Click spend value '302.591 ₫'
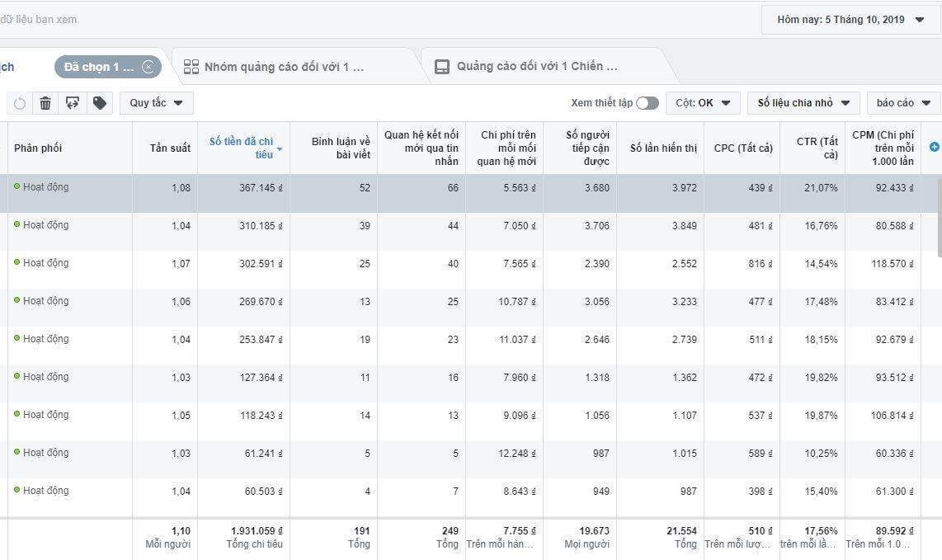Screen dimensions: 942x560 pos(261,263)
